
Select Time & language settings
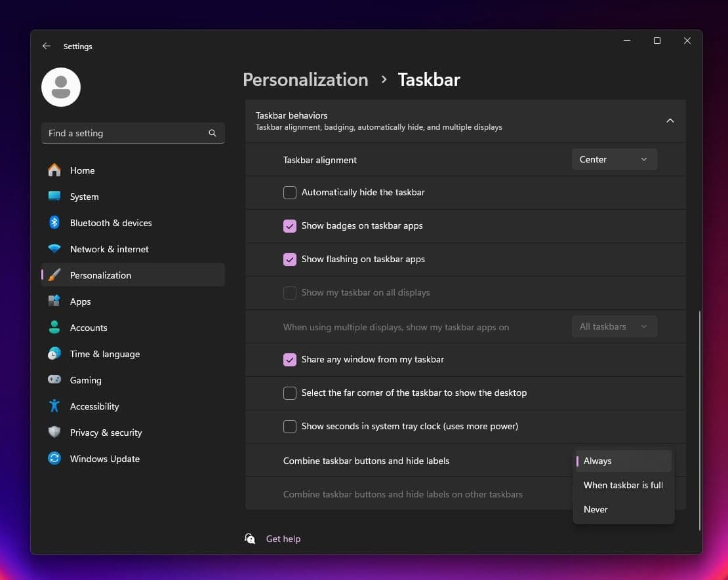tap(104, 354)
